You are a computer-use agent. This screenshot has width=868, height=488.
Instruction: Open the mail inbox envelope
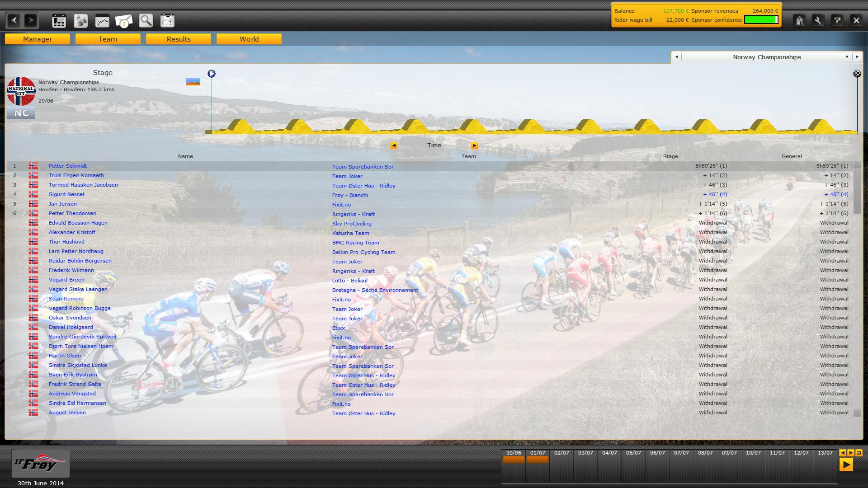[x=124, y=21]
